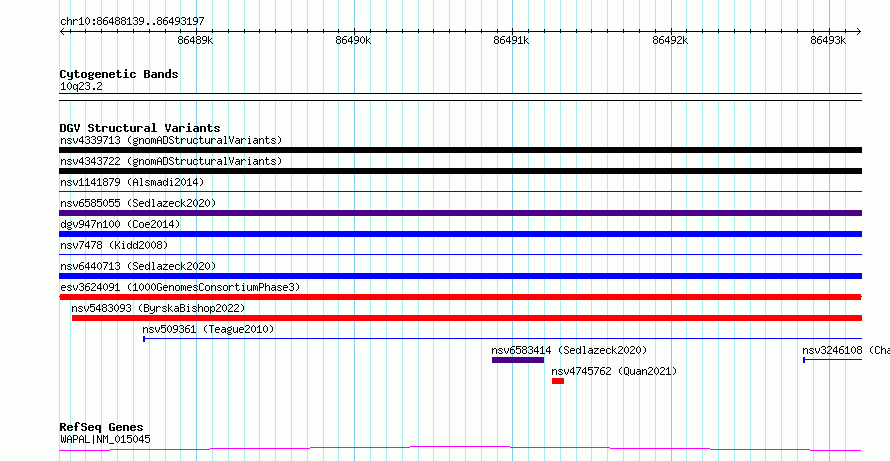
Task: Select the nsv6583414 short purple bar
Action: [518, 360]
